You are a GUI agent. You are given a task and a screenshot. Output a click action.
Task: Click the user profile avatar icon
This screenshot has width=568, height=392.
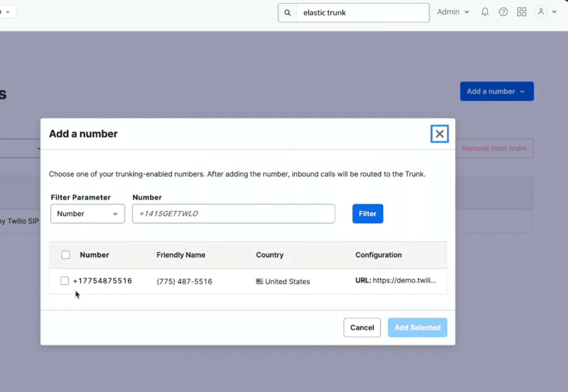tap(541, 12)
